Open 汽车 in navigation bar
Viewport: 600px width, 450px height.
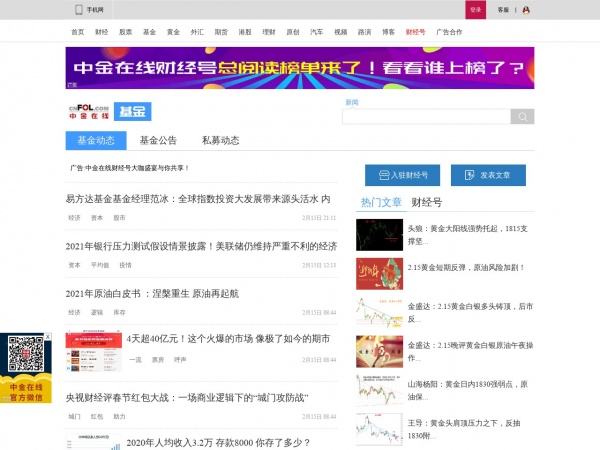(x=317, y=32)
